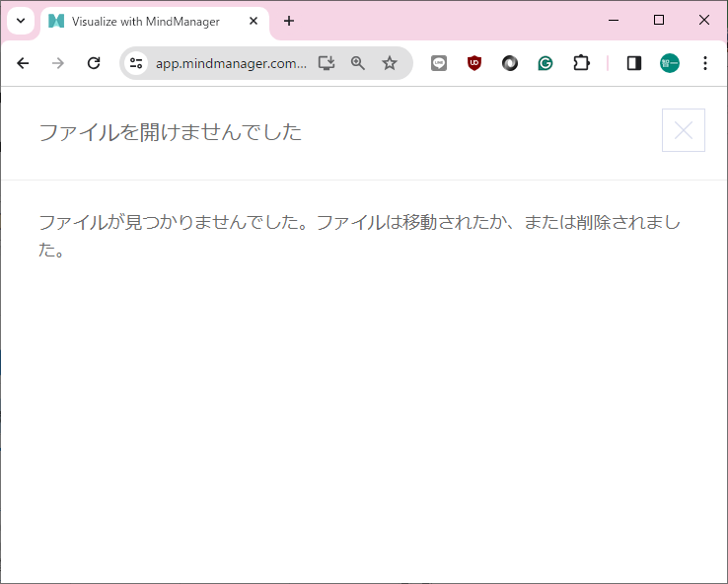Close the Visualize with MindManager tab

click(x=254, y=21)
